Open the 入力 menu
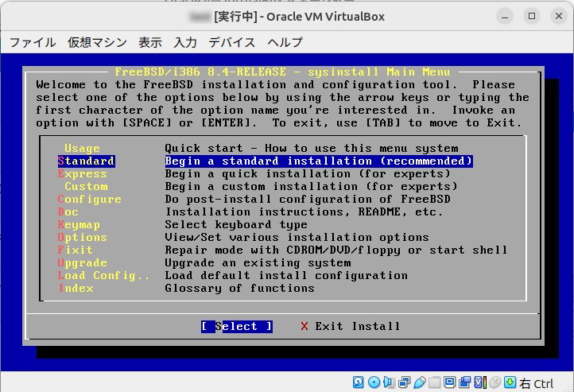The width and height of the screenshot is (574, 392). pos(185,42)
